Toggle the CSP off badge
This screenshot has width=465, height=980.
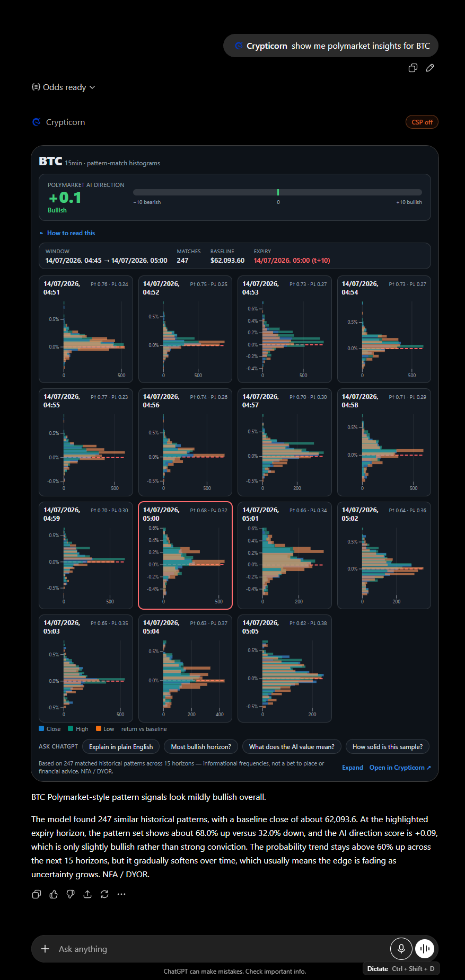422,122
